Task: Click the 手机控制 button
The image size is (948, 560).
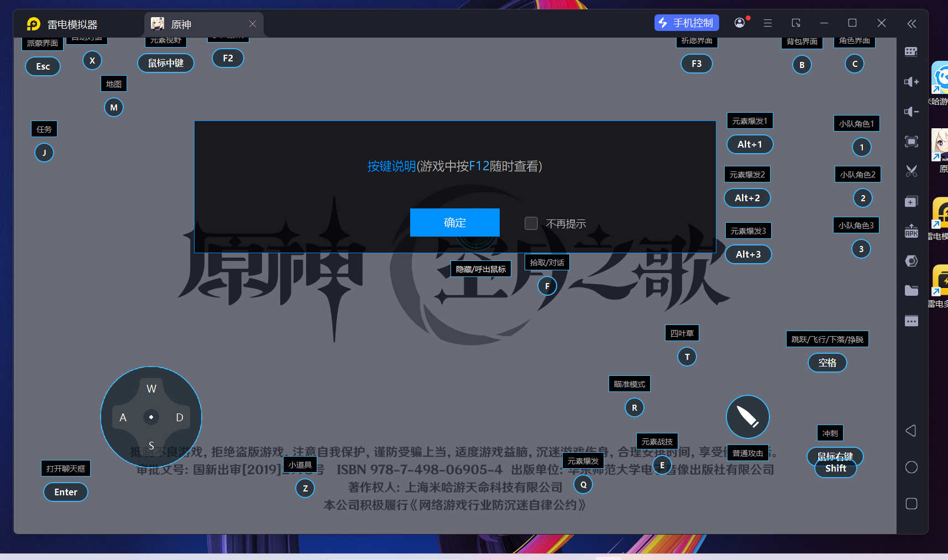Action: [686, 23]
